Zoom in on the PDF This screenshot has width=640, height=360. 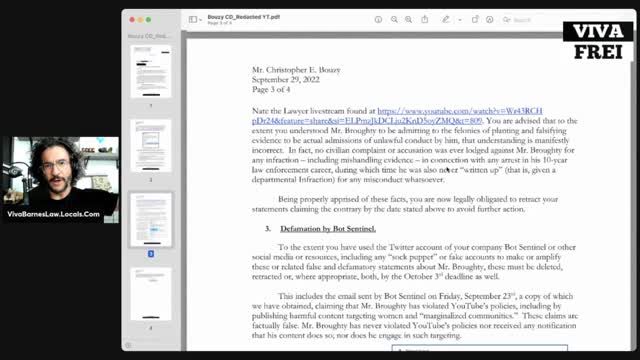pos(408,20)
